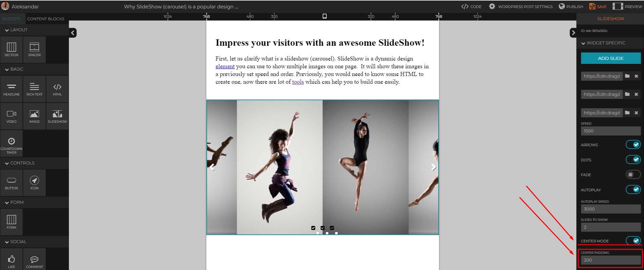This screenshot has height=270, width=644.
Task: Select the HTML widget
Action: [57, 89]
